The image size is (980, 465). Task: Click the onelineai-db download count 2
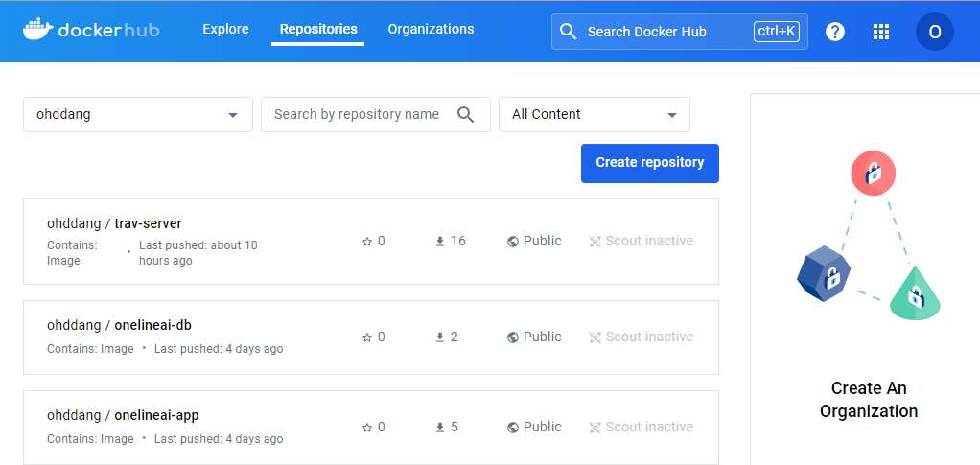click(455, 337)
